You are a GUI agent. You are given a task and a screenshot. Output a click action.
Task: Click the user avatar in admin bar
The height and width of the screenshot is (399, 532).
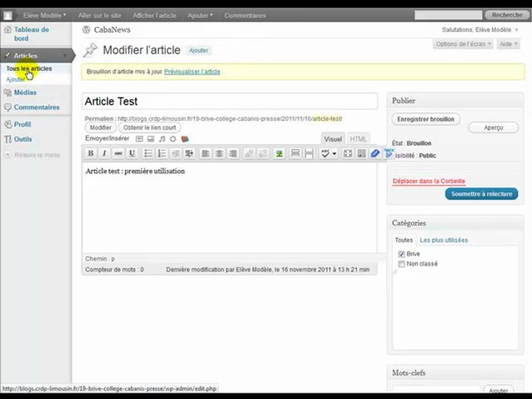coord(8,16)
